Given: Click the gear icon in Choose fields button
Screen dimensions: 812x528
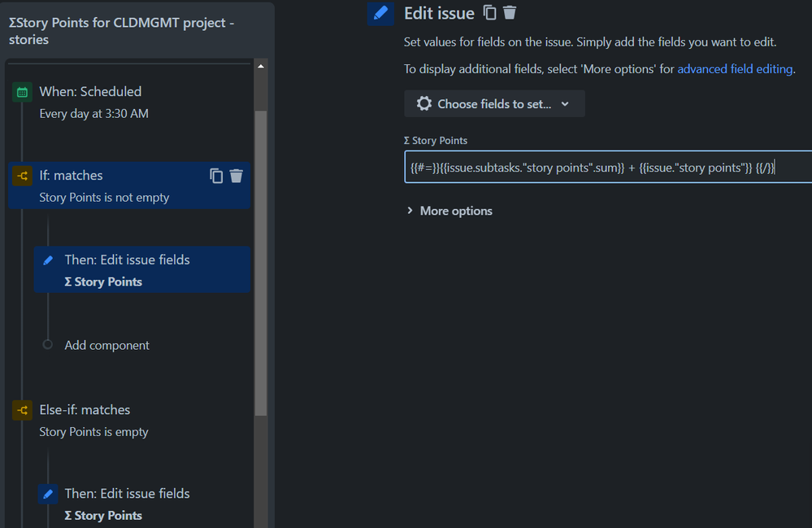Looking at the screenshot, I should point(424,103).
